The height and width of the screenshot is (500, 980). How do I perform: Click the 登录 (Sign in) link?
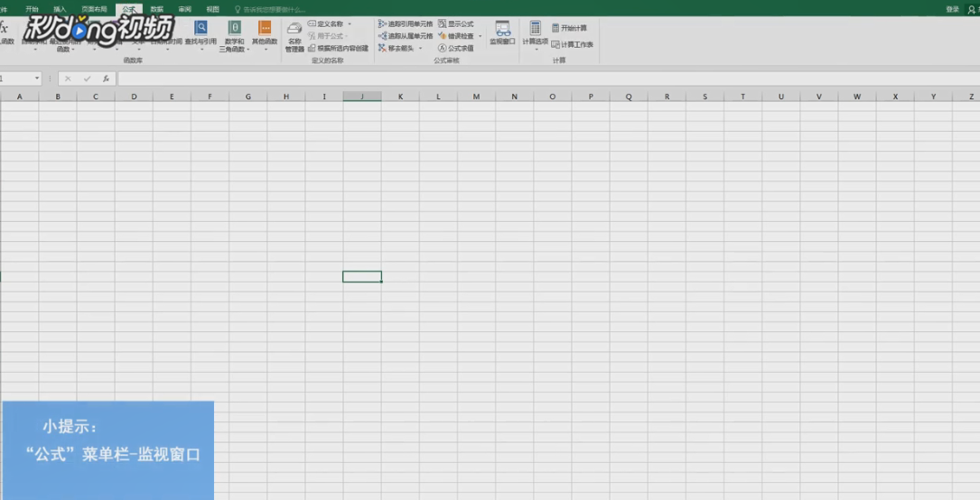click(x=953, y=9)
